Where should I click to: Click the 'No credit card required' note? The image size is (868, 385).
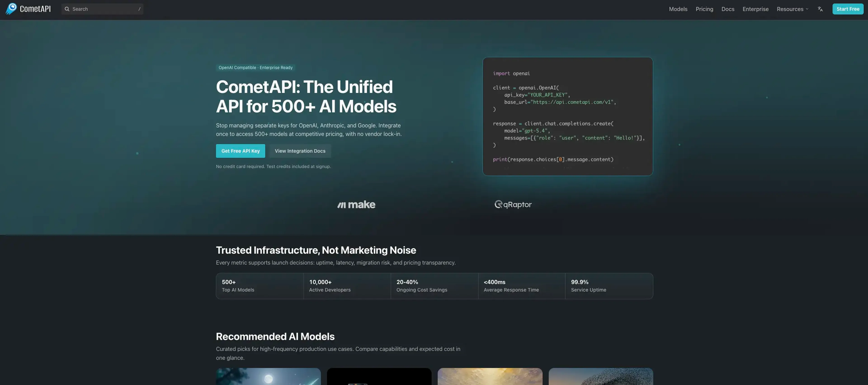273,166
